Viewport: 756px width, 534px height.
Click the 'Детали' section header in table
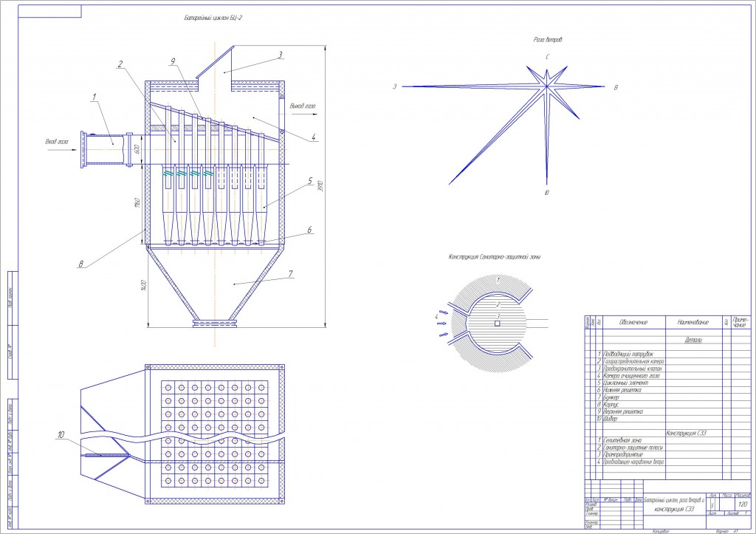(x=693, y=340)
